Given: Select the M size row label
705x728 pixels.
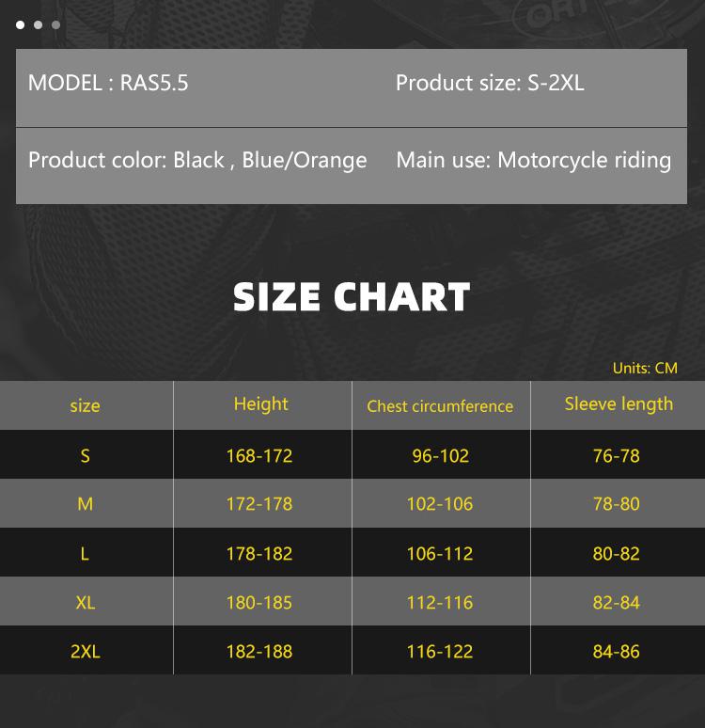Looking at the screenshot, I should click(85, 504).
